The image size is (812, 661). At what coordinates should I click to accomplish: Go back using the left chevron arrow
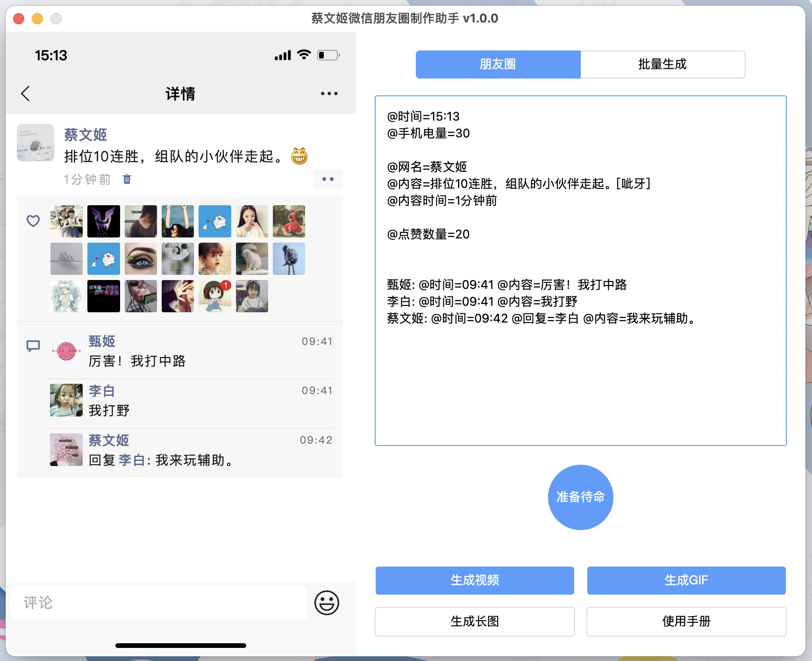tap(26, 93)
